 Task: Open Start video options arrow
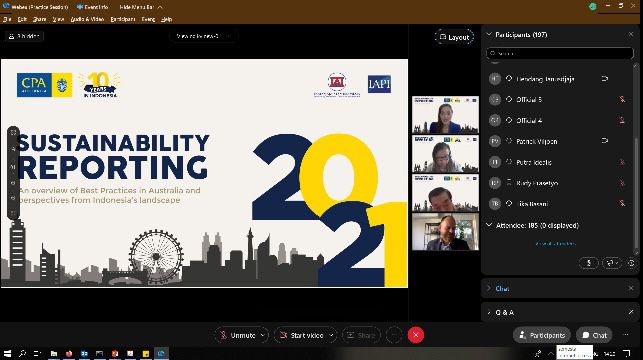[x=332, y=335]
